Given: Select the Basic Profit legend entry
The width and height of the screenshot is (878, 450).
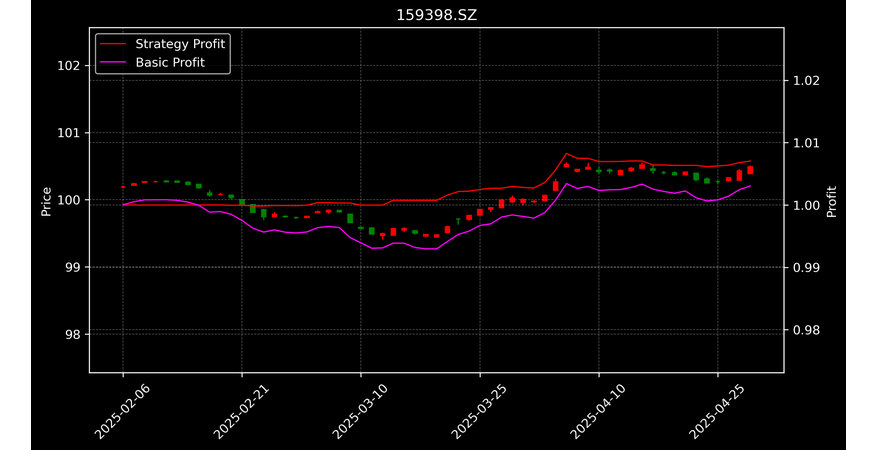Looking at the screenshot, I should point(152,62).
